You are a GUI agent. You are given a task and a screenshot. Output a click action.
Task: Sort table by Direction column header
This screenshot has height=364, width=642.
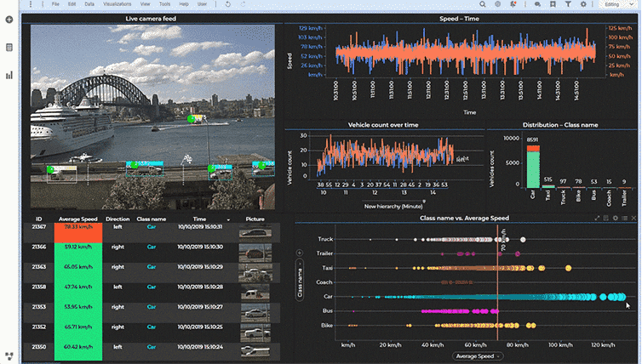click(118, 219)
